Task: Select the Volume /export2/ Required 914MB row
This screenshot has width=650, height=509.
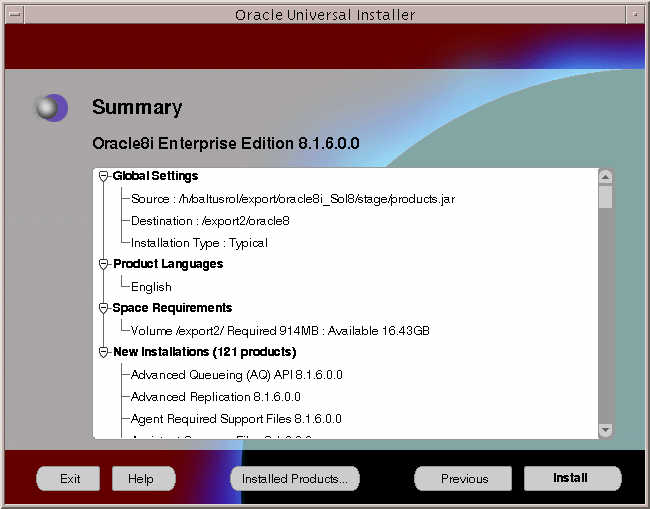Action: [x=280, y=331]
